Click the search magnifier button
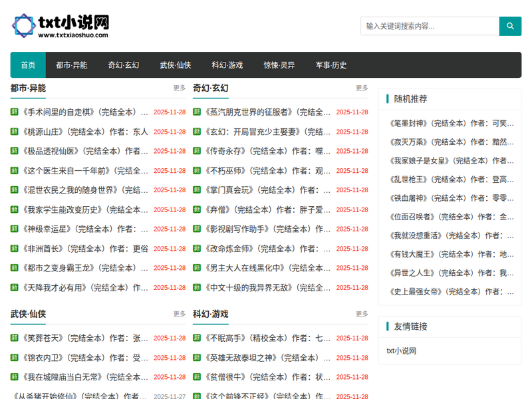532x399 pixels. coord(510,26)
